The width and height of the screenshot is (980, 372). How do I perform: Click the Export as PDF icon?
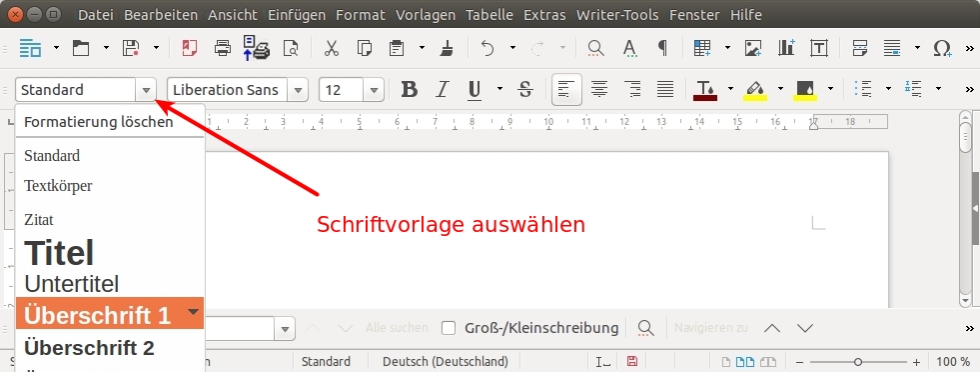point(190,48)
